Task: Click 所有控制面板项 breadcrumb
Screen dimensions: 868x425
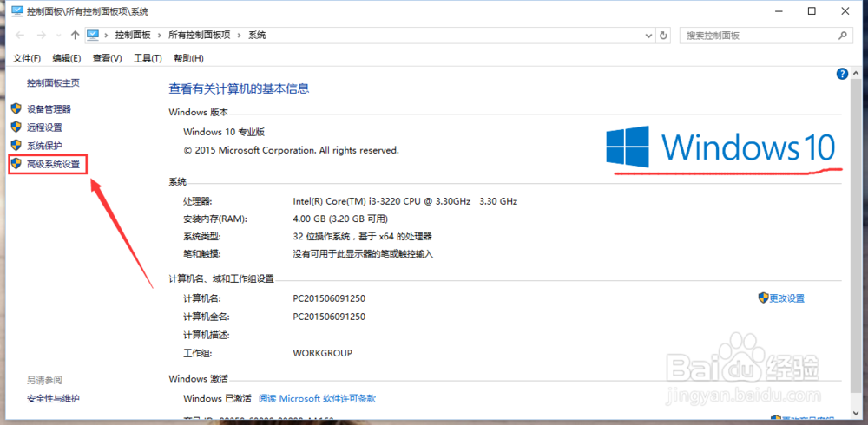Action: (200, 36)
